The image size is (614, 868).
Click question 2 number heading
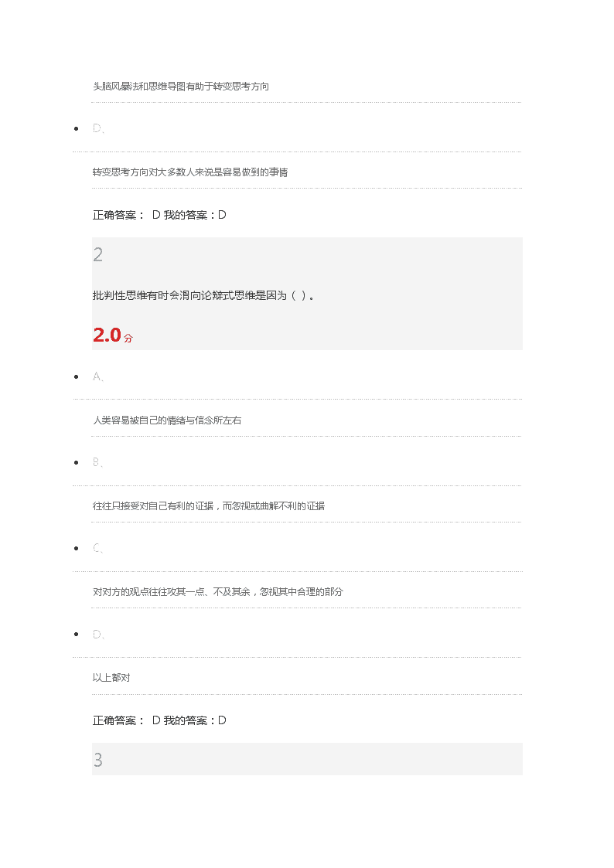pyautogui.click(x=98, y=254)
